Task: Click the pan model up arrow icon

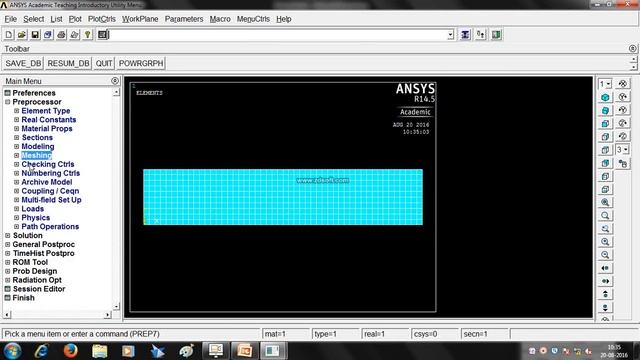Action: click(x=605, y=294)
